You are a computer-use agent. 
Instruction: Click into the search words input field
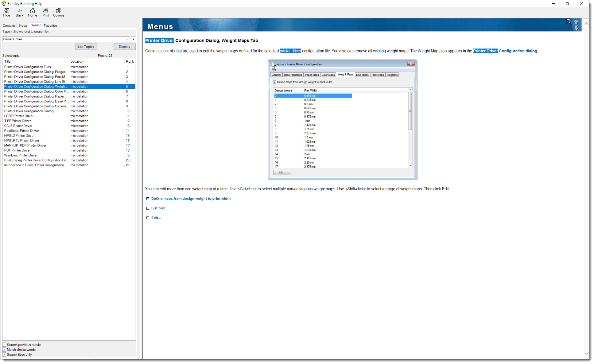(64, 39)
